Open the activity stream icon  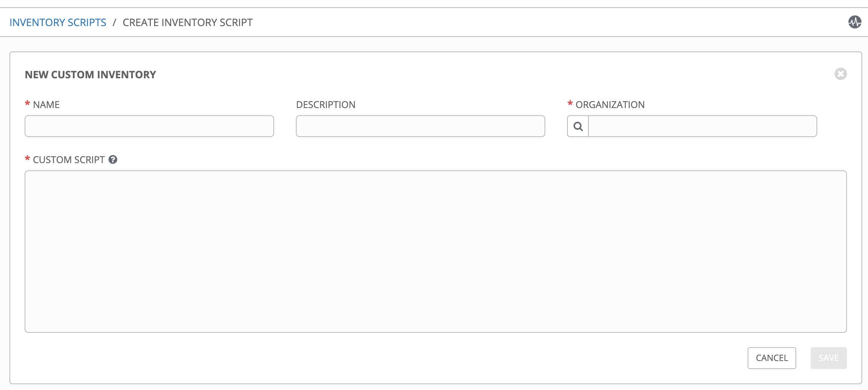coord(855,22)
